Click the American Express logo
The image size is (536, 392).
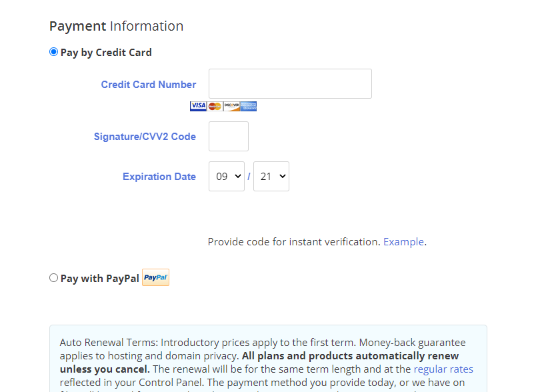click(x=249, y=106)
